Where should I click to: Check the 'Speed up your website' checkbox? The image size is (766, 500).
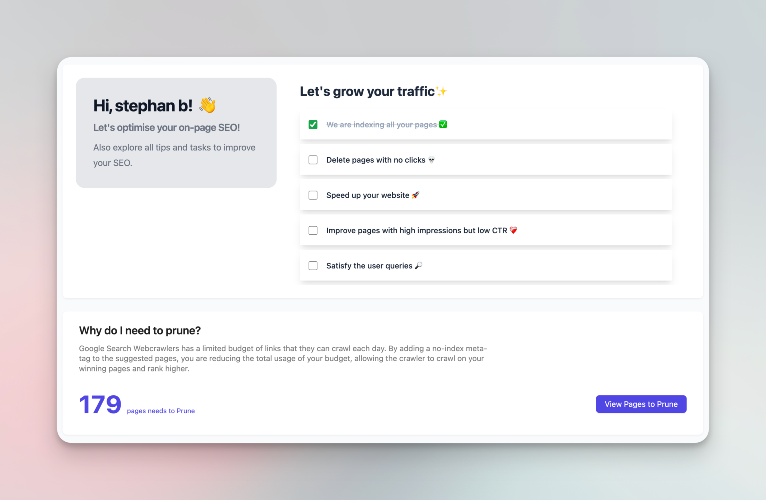[x=313, y=195]
